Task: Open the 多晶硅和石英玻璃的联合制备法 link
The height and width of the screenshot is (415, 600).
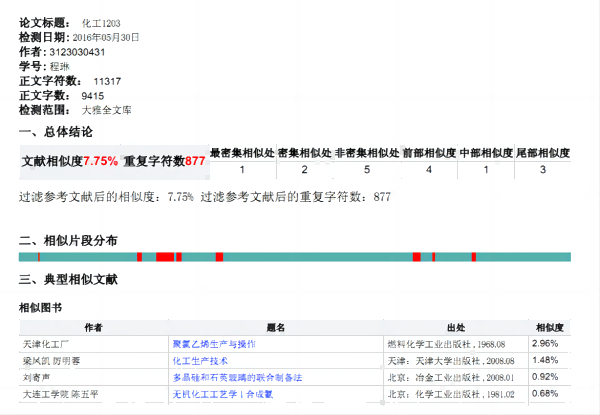Action: 237,377
